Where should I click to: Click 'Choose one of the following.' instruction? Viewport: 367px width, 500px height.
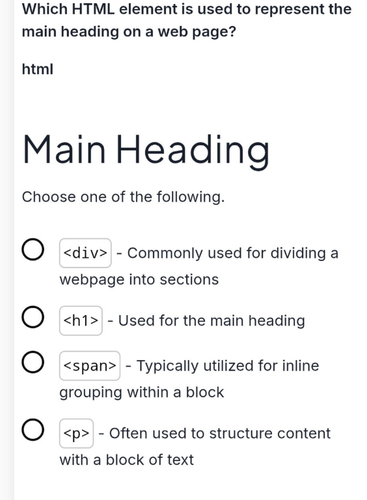[x=123, y=197]
